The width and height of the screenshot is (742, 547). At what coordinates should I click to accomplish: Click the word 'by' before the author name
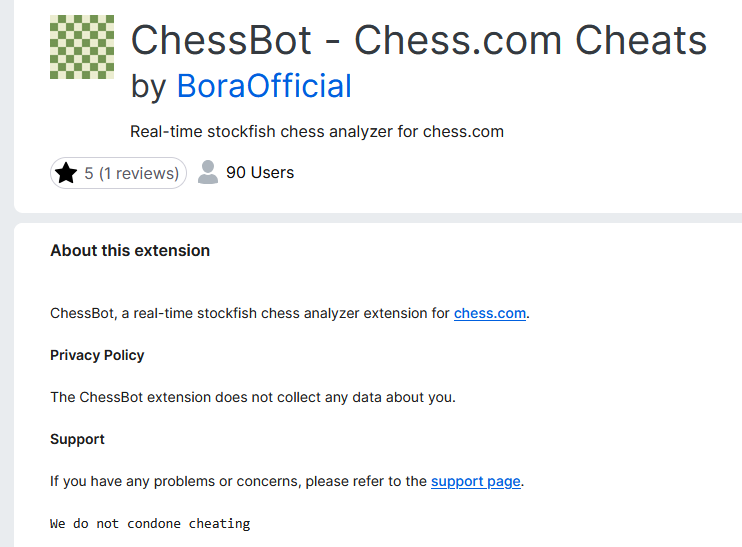tap(149, 86)
